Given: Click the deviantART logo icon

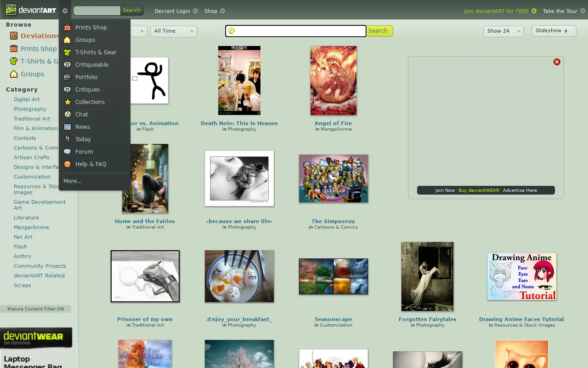Looking at the screenshot, I should point(11,10).
